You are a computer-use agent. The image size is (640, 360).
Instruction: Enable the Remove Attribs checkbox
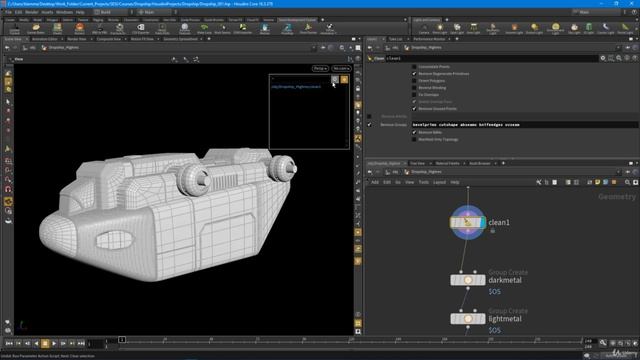point(369,116)
